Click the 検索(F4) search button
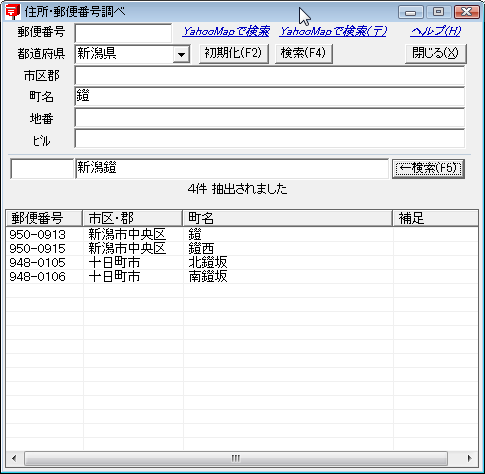This screenshot has width=485, height=474. click(303, 54)
